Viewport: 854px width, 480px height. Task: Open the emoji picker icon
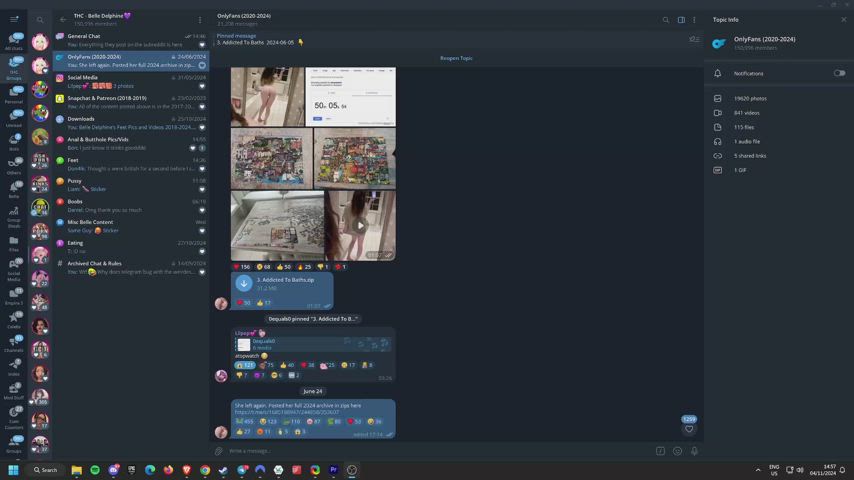[x=678, y=451]
